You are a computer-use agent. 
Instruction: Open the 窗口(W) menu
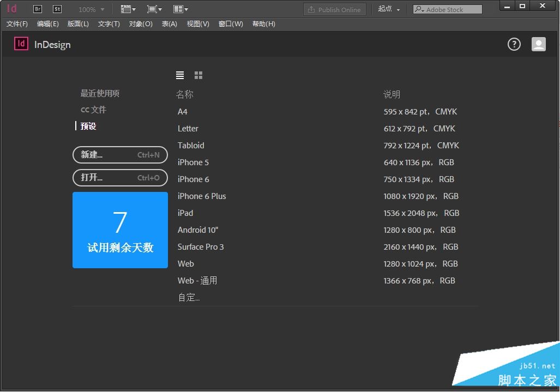pyautogui.click(x=230, y=24)
